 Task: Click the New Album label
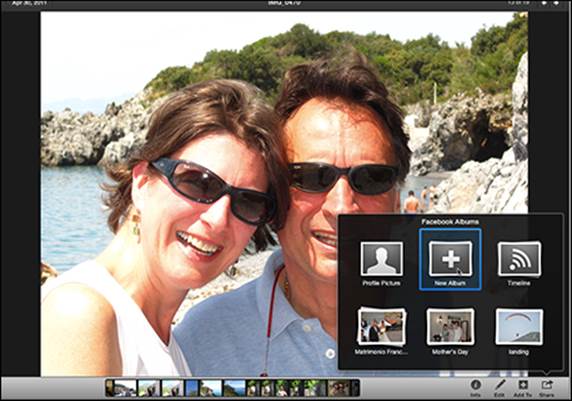pyautogui.click(x=450, y=283)
